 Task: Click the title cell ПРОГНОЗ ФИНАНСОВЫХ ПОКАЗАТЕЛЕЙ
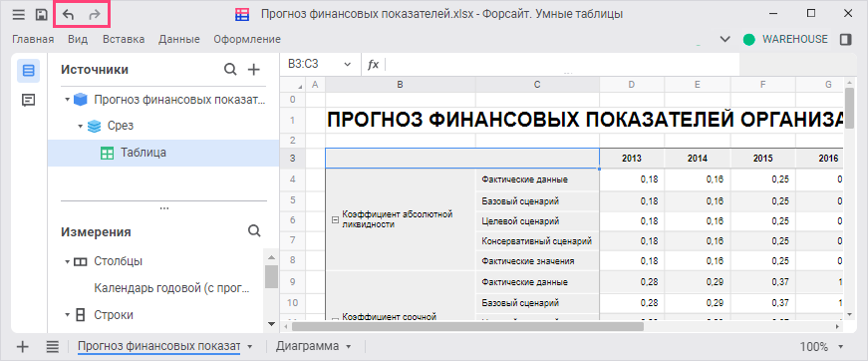(x=585, y=120)
